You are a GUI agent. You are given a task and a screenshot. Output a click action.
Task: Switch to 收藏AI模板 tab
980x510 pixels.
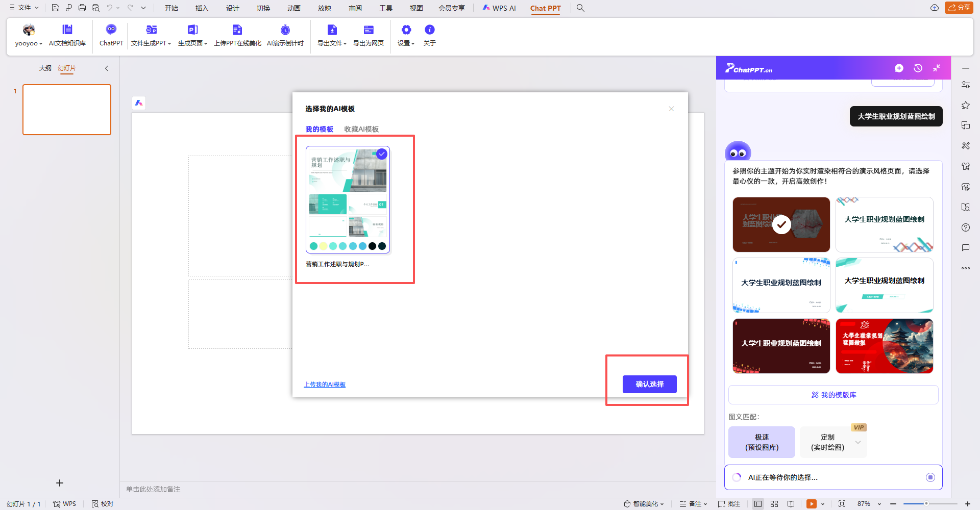361,129
